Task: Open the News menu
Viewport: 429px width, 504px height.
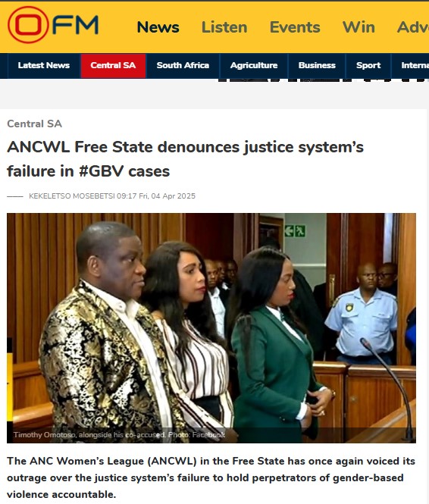Action: point(158,27)
